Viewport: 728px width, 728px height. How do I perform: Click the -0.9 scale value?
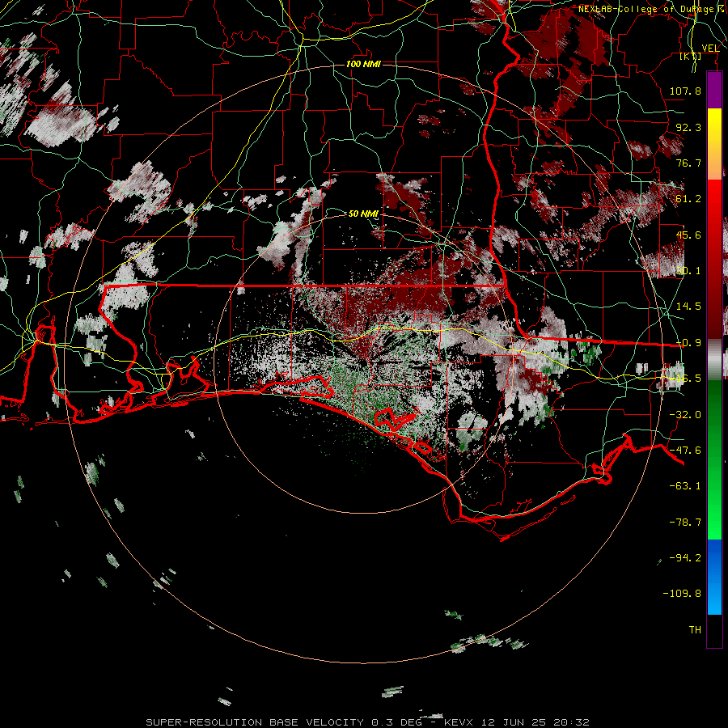[x=688, y=343]
